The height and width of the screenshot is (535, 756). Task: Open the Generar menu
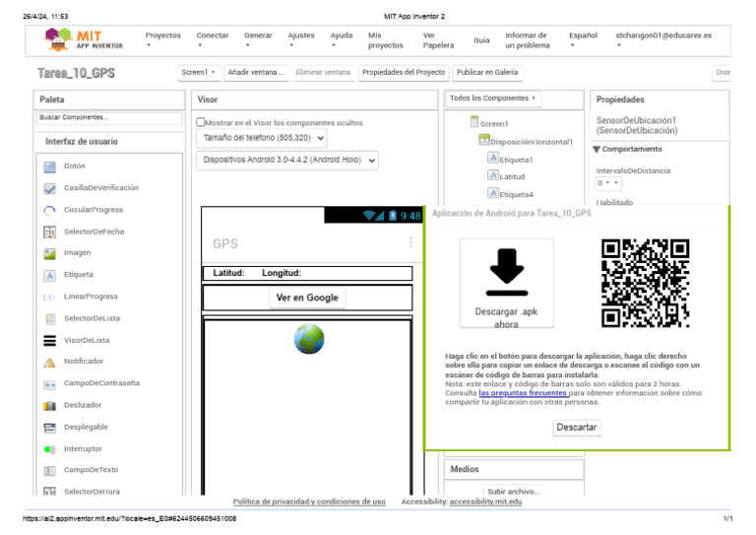pos(258,40)
